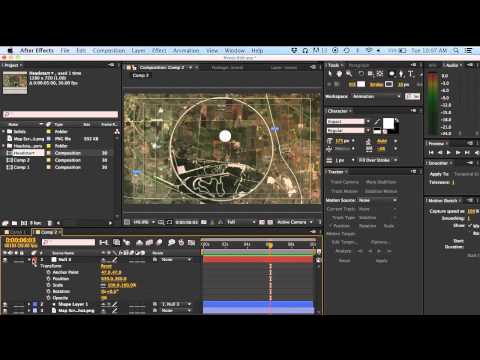Screen dimensions: 480x360
Task: Create a new folder in Project panel
Action: point(14,223)
